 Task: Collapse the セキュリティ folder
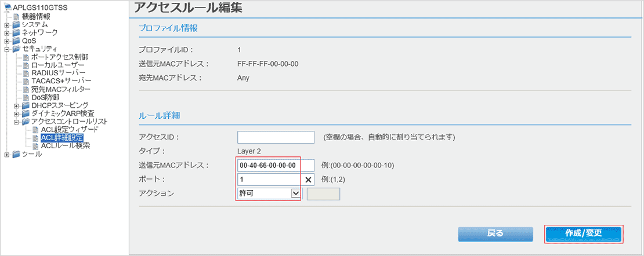(x=6, y=49)
